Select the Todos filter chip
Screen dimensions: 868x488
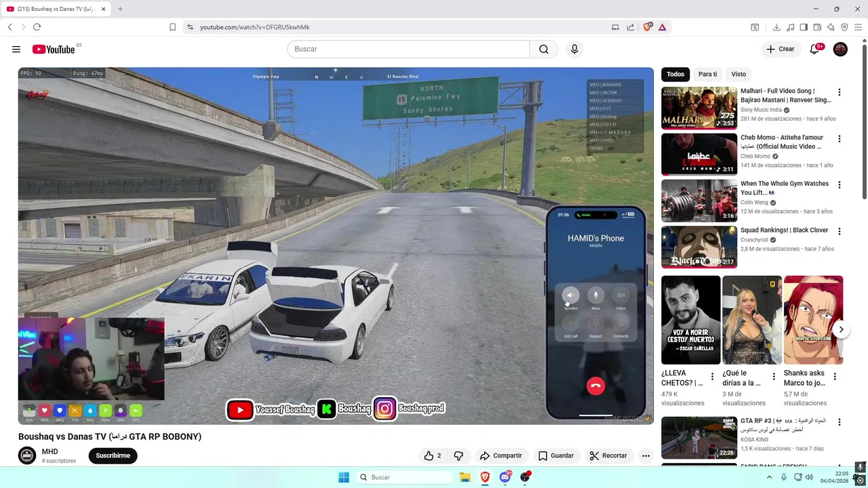click(x=675, y=74)
